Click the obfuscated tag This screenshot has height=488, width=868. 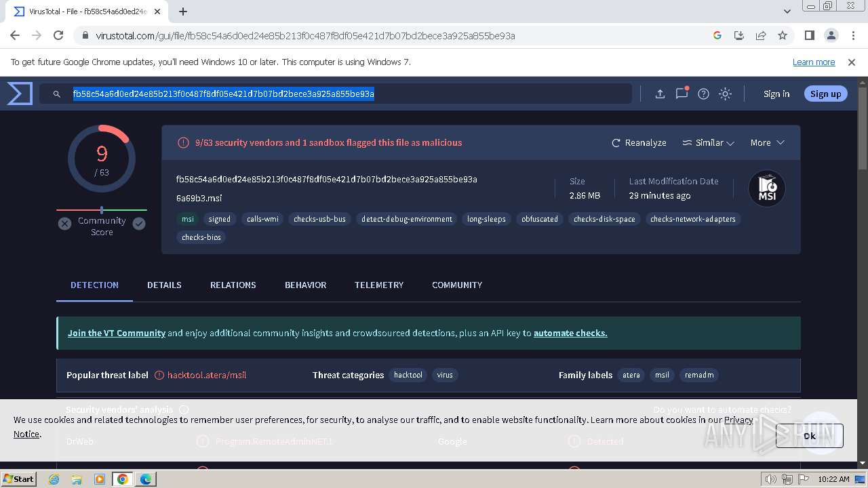(540, 219)
